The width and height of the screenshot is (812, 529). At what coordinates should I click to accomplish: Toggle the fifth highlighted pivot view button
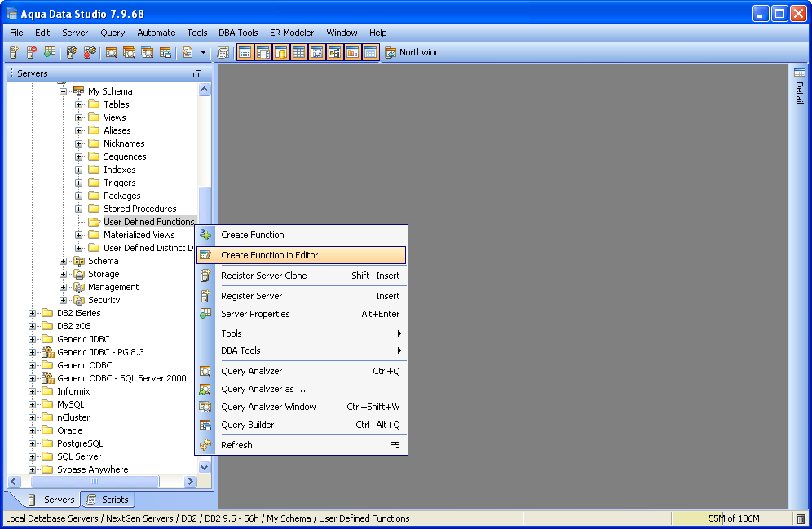[317, 52]
